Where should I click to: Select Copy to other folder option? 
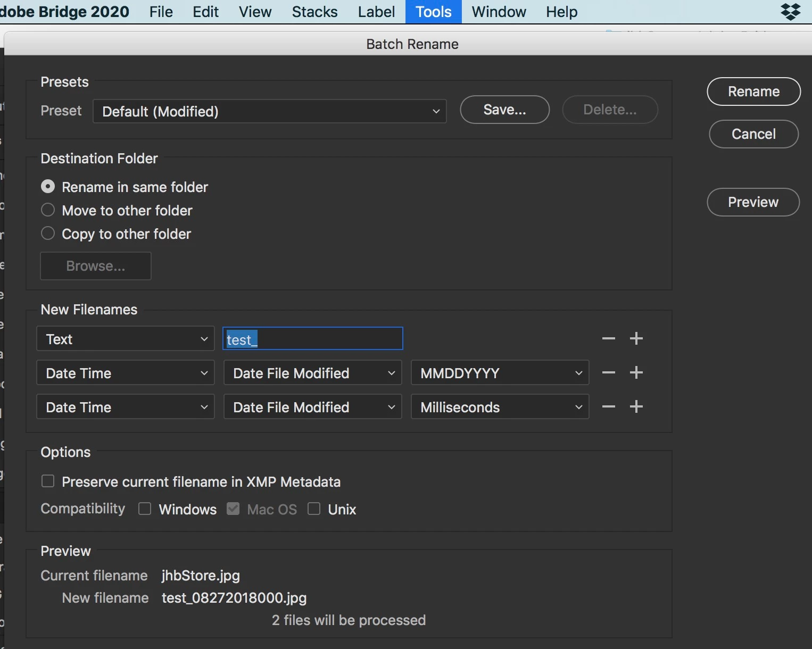click(48, 234)
